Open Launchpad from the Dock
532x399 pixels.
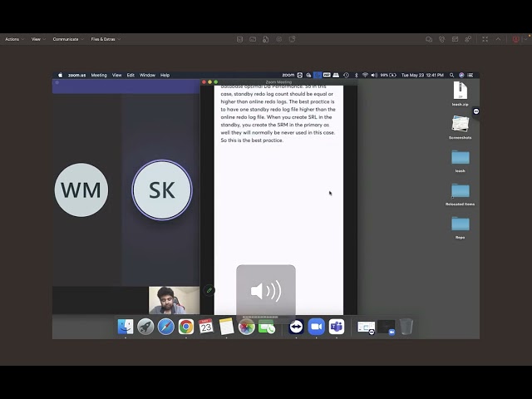click(x=145, y=327)
